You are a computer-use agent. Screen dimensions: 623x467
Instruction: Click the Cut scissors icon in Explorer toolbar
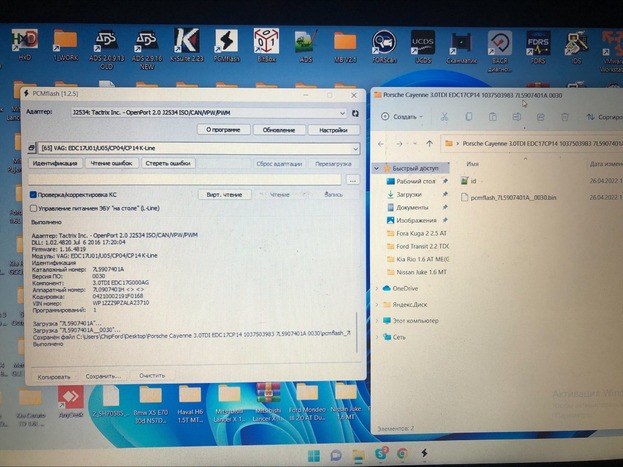[x=443, y=116]
